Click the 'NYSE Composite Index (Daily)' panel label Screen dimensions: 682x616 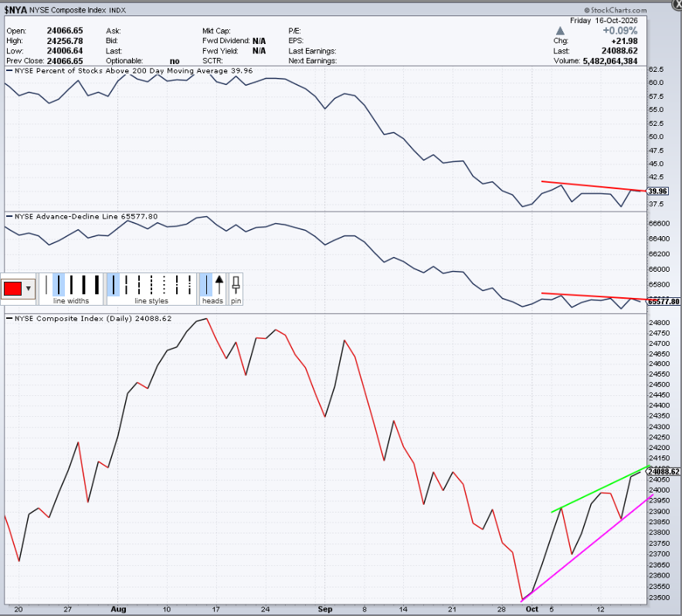pyautogui.click(x=73, y=319)
